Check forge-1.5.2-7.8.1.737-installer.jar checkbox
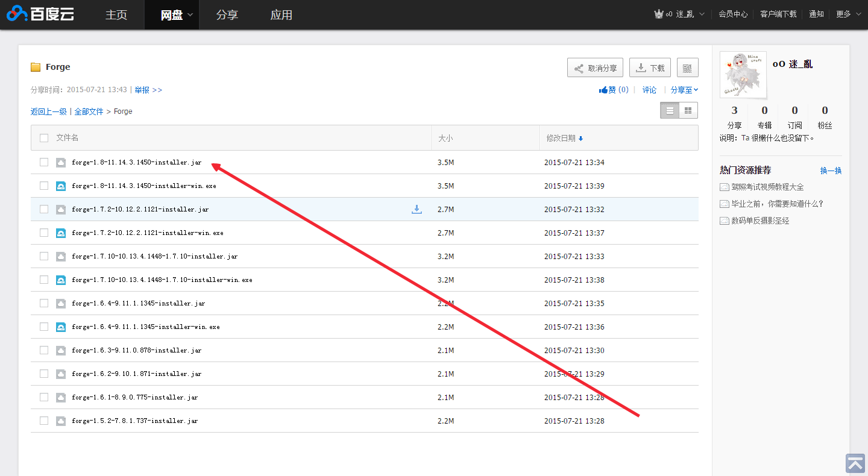This screenshot has width=868, height=476. [x=44, y=421]
